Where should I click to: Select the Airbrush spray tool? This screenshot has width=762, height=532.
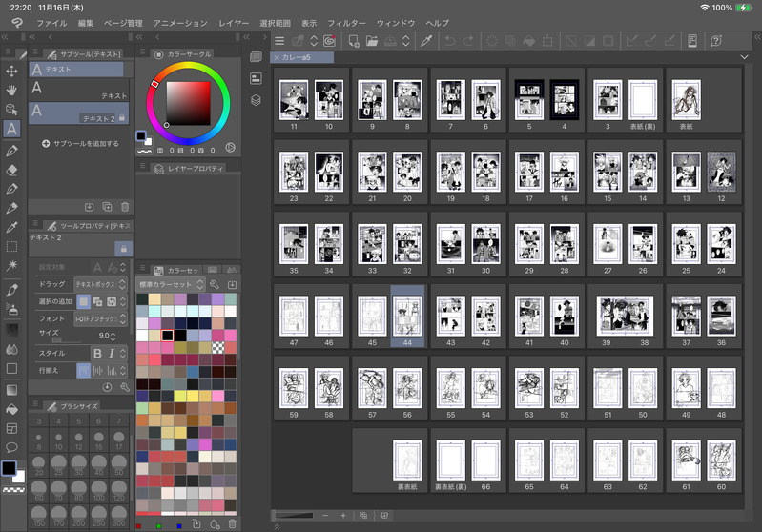pyautogui.click(x=11, y=309)
